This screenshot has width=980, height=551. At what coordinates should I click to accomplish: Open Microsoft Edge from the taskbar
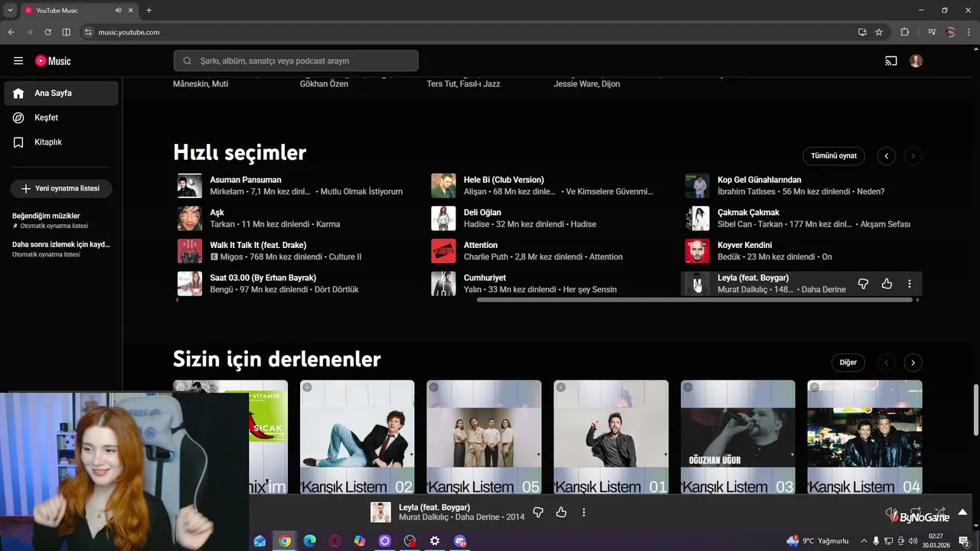pos(309,541)
